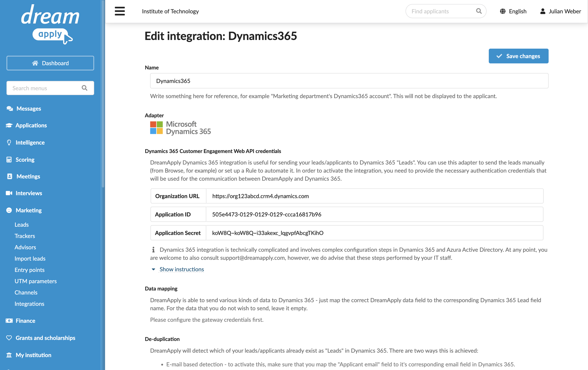Click the checkmark on Save changes
Screen dimensions: 588x370
point(499,56)
